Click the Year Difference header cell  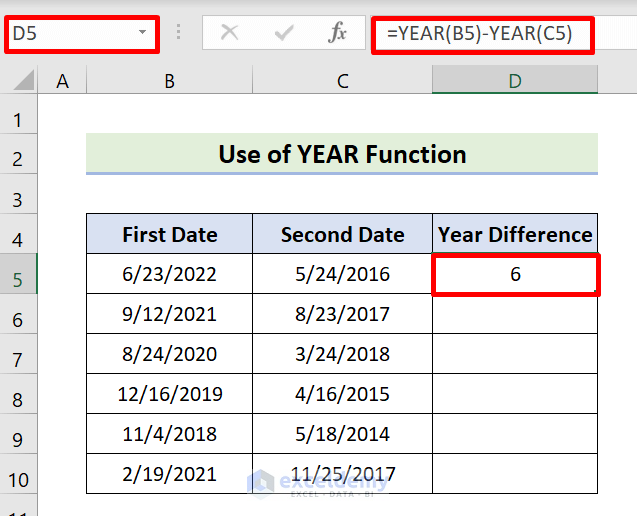(x=515, y=235)
